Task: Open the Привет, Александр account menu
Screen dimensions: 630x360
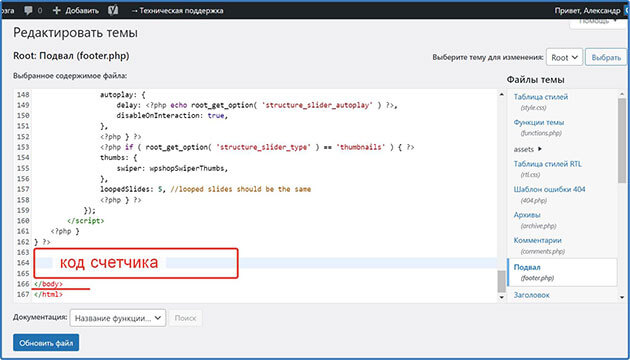Action: (587, 11)
